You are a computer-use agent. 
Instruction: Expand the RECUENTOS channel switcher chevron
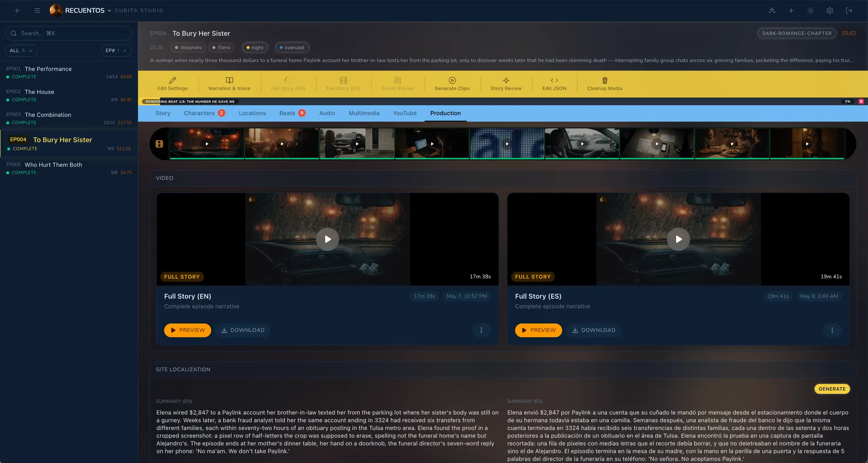[x=109, y=11]
